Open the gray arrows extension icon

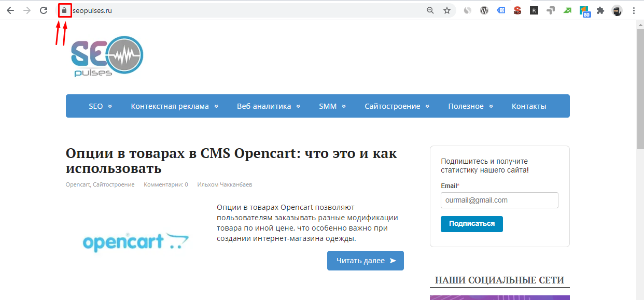pyautogui.click(x=551, y=10)
